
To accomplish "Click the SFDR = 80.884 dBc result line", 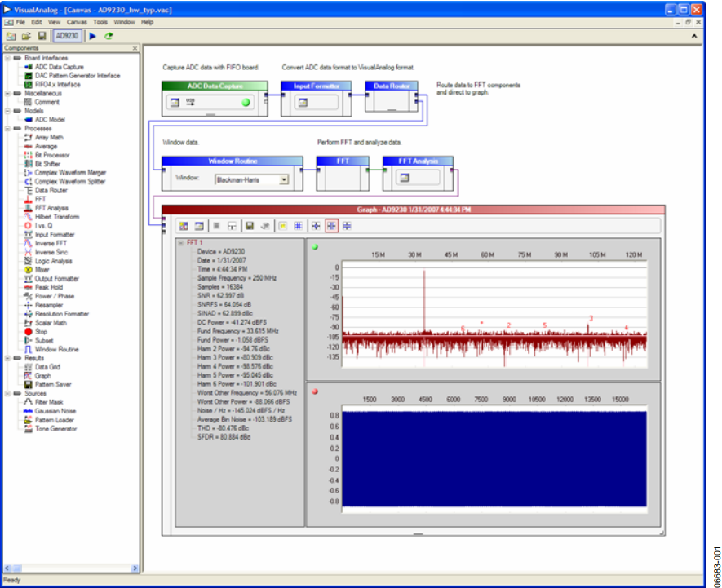I will (x=224, y=437).
